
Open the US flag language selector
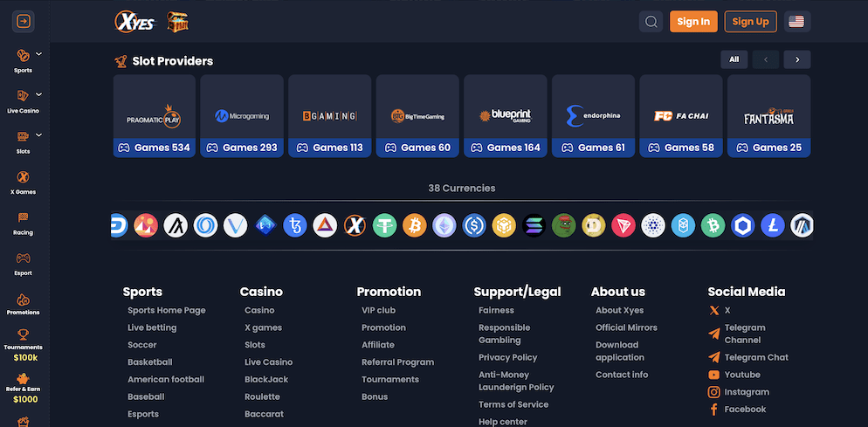796,22
